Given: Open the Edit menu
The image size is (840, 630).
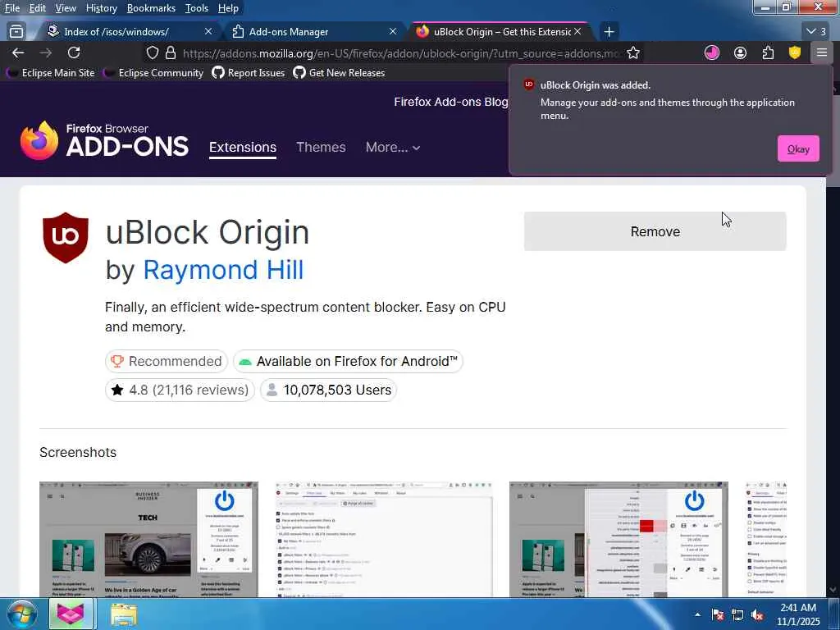Looking at the screenshot, I should click(x=37, y=8).
